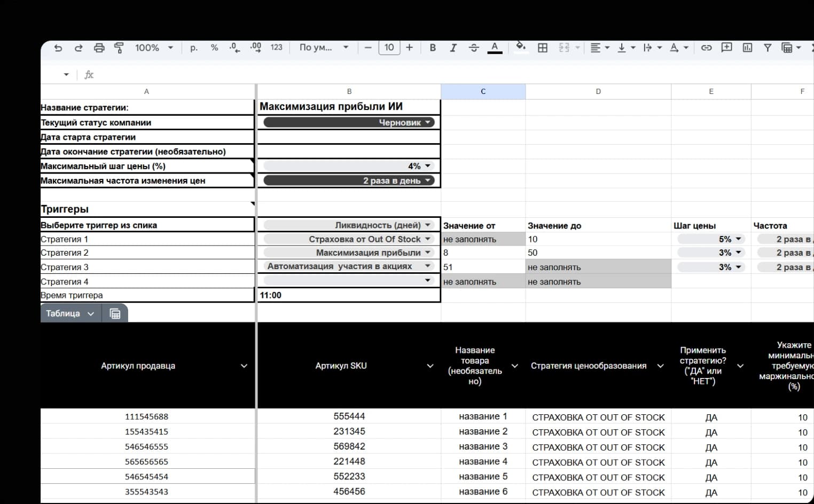Screen dimensions: 814x504
Task: Open the Стратегия ценообразования column filter arrow
Action: [x=660, y=366]
